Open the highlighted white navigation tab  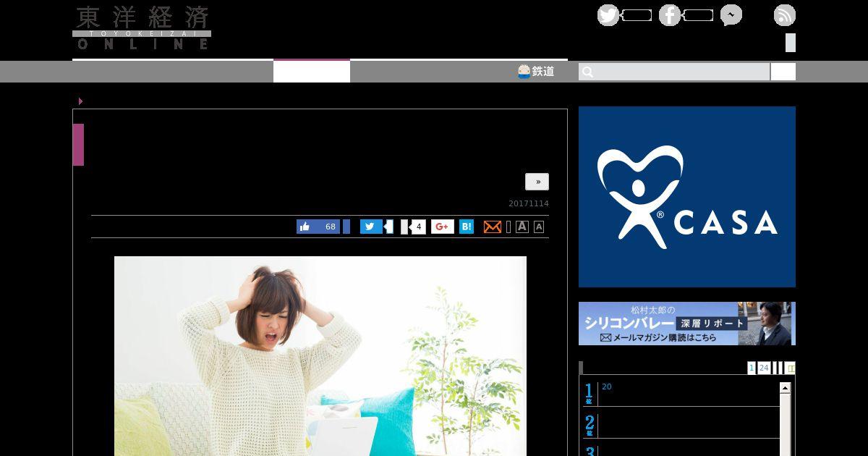point(312,71)
